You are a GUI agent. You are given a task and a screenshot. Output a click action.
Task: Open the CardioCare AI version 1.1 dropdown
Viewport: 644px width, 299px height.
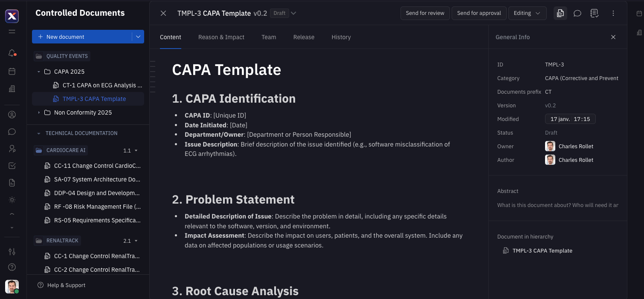tap(131, 150)
